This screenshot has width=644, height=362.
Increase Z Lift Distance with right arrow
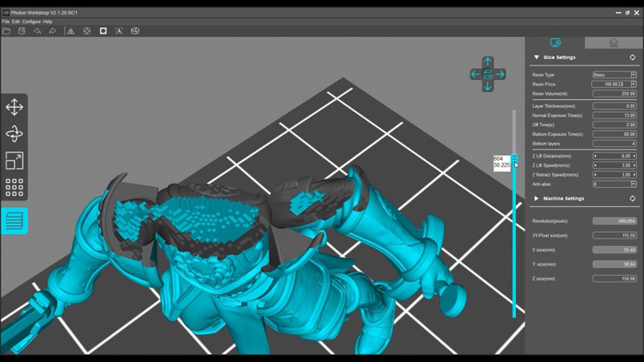click(x=634, y=157)
